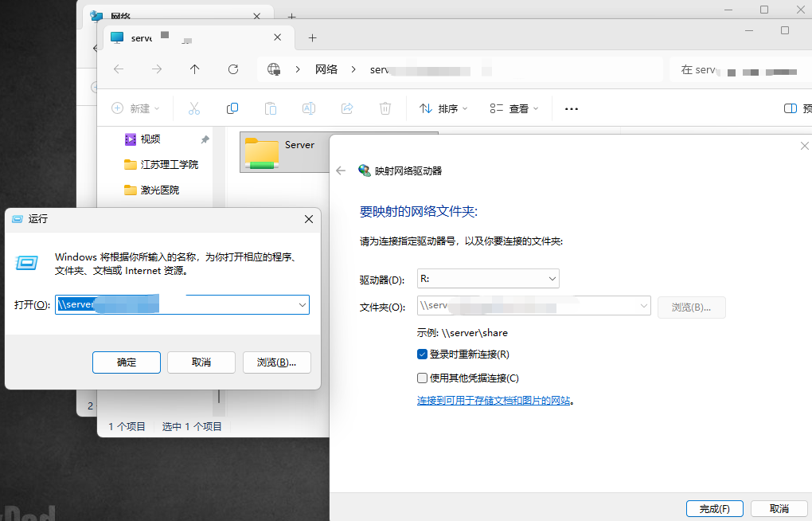
Task: Click 完成(F) to finish mapping drive
Action: [x=715, y=508]
